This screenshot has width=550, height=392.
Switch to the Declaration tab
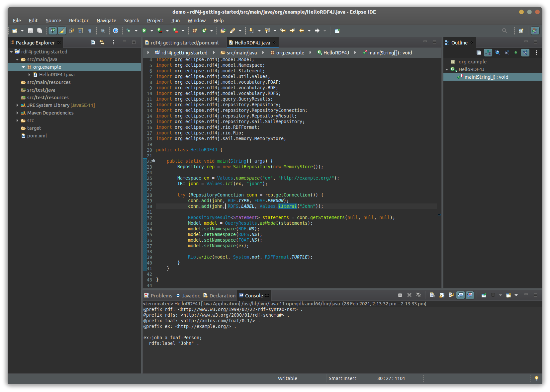coord(219,296)
